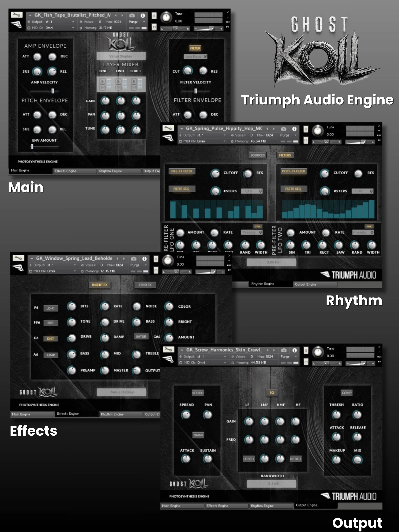This screenshot has height=532, width=399.
Task: Click wrench icon in Output window header
Action: pyautogui.click(x=169, y=349)
